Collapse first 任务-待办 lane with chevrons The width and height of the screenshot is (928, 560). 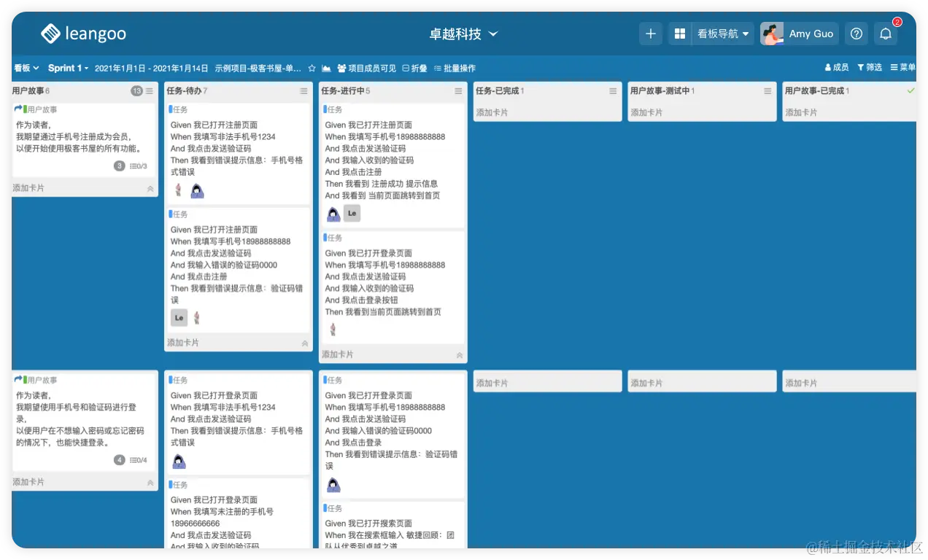305,343
